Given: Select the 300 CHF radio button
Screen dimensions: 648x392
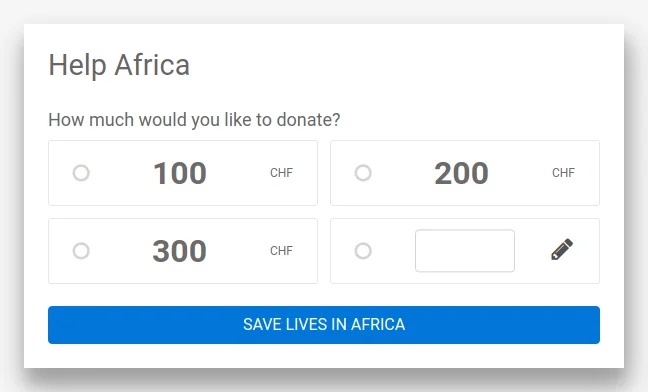Looking at the screenshot, I should [81, 251].
